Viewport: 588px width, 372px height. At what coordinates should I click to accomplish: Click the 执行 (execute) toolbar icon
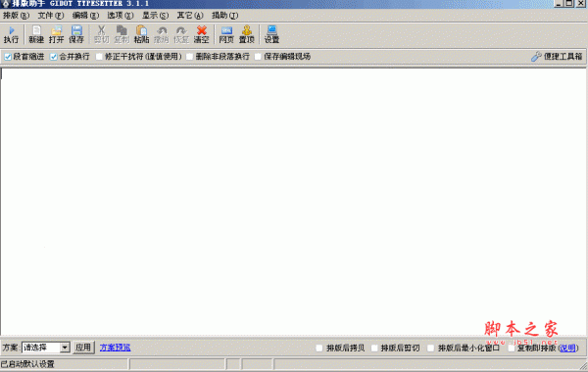coord(11,34)
